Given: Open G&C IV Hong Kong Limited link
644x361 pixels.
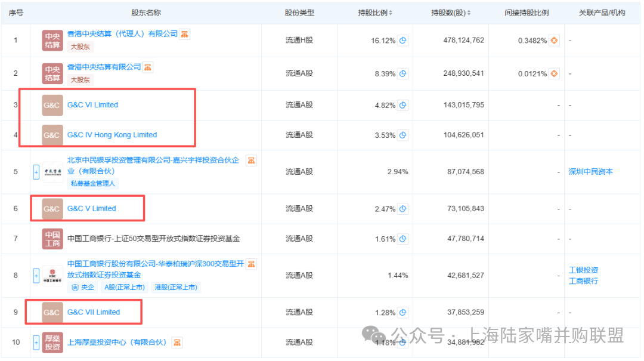Looking at the screenshot, I should [112, 135].
